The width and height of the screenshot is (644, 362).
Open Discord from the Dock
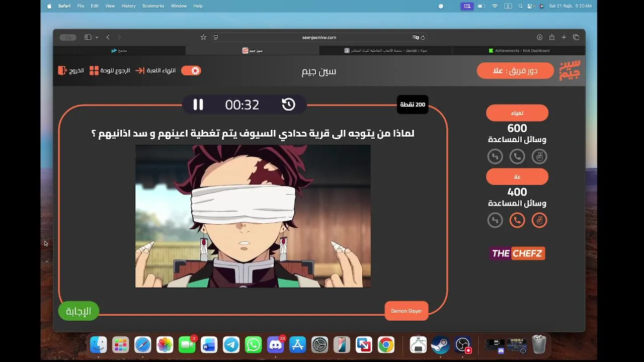[x=276, y=344]
